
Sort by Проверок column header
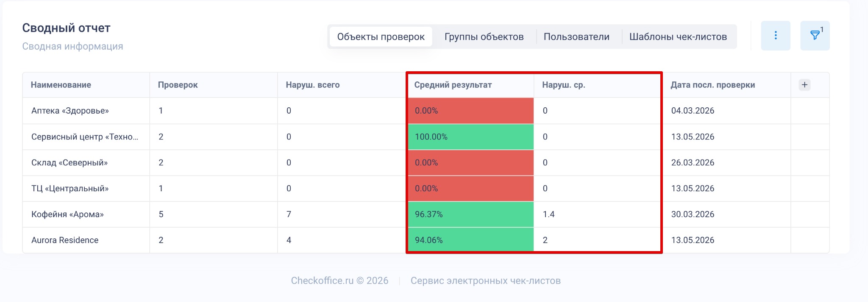coord(178,85)
